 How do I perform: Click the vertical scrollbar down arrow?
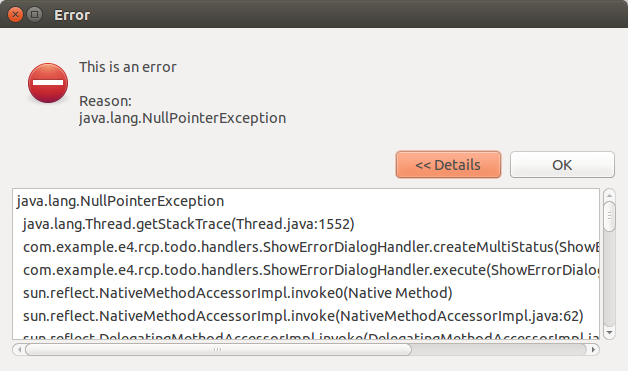click(x=609, y=333)
